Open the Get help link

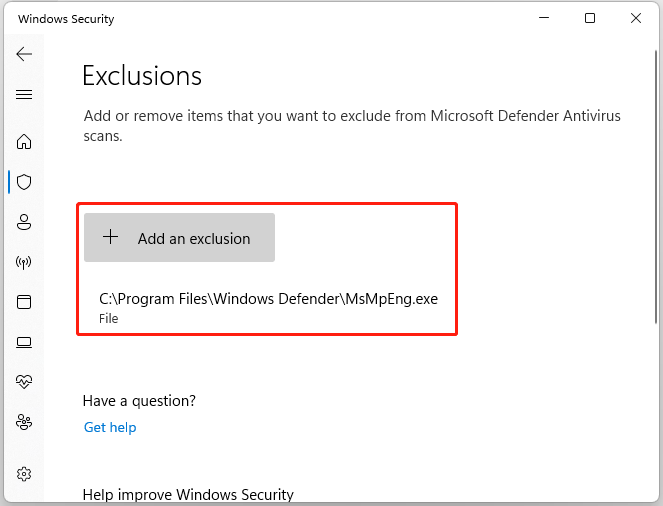pyautogui.click(x=110, y=427)
